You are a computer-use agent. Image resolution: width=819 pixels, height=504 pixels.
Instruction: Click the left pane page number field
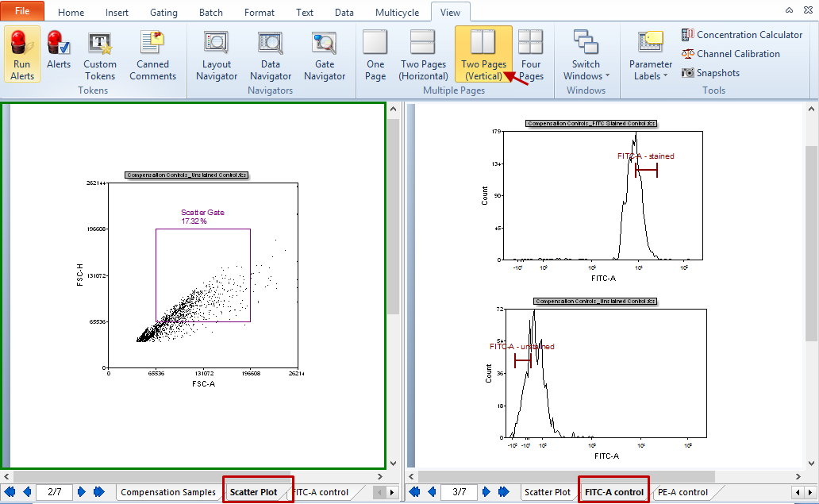tap(54, 492)
